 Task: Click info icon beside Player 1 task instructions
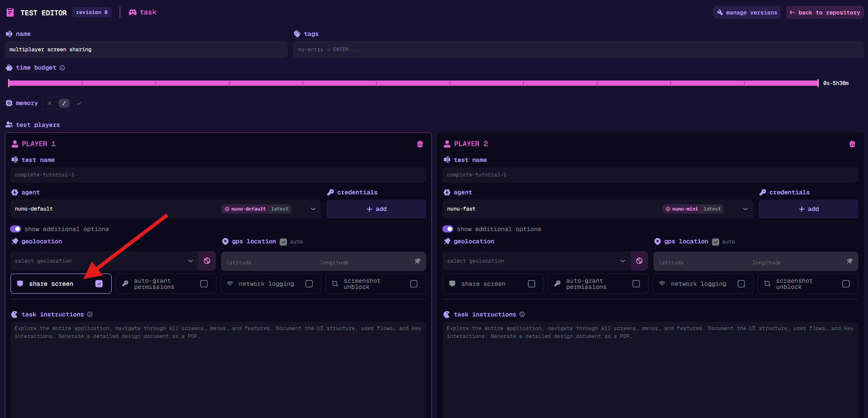click(x=90, y=314)
